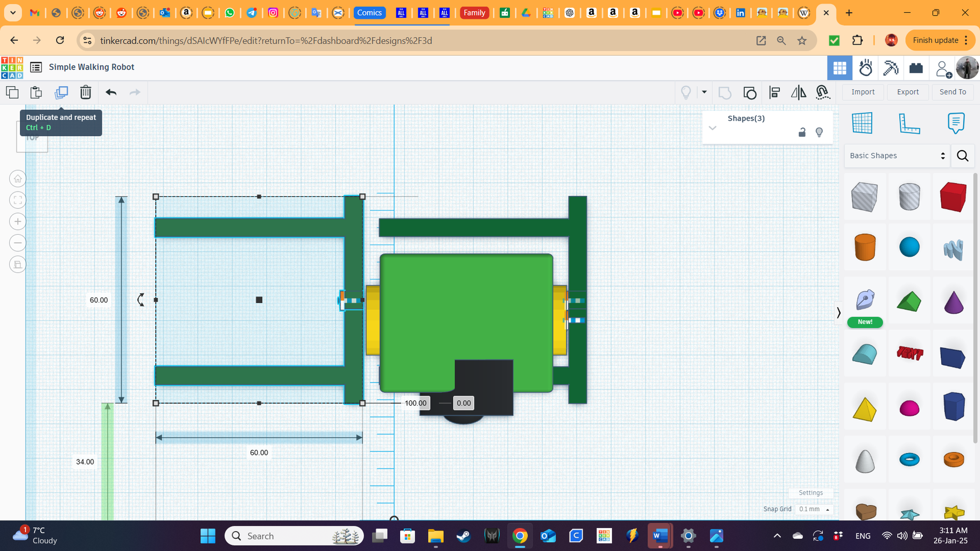Click the 0.00 offset input field
Image resolution: width=980 pixels, height=551 pixels.
pyautogui.click(x=464, y=403)
